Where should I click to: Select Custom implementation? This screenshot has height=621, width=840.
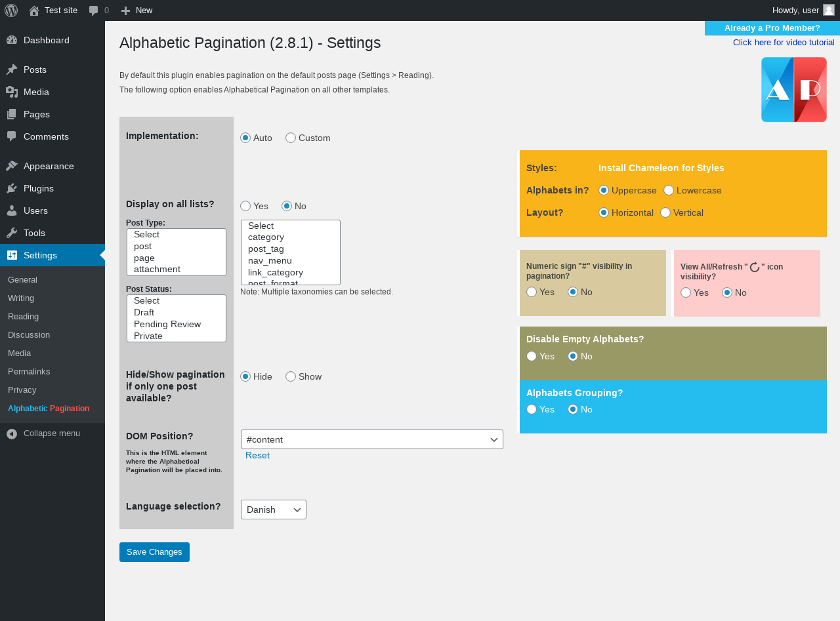tap(291, 138)
